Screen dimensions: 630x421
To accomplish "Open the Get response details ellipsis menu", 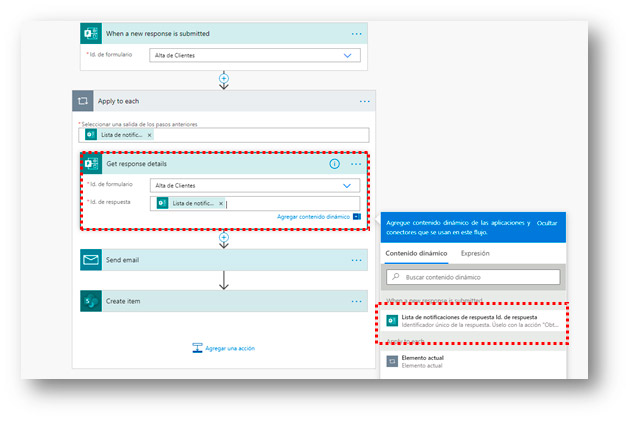I will 356,163.
